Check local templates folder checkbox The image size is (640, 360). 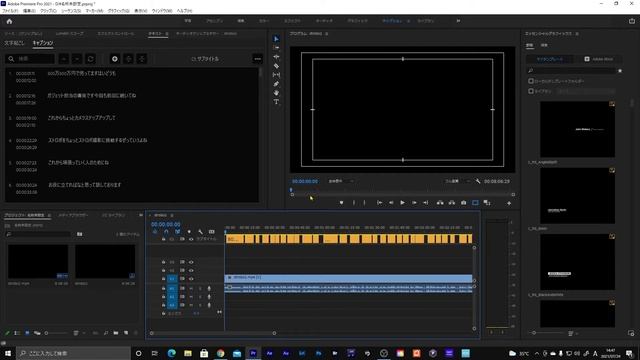point(531,81)
